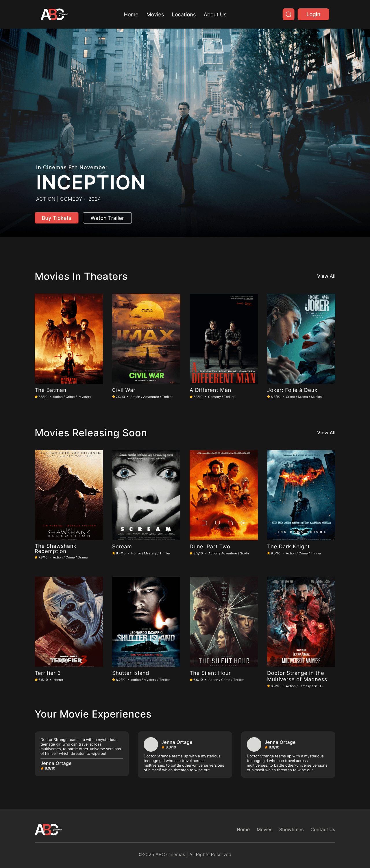Click the first review card with divider line
Image resolution: width=370 pixels, height=868 pixels.
click(x=82, y=754)
